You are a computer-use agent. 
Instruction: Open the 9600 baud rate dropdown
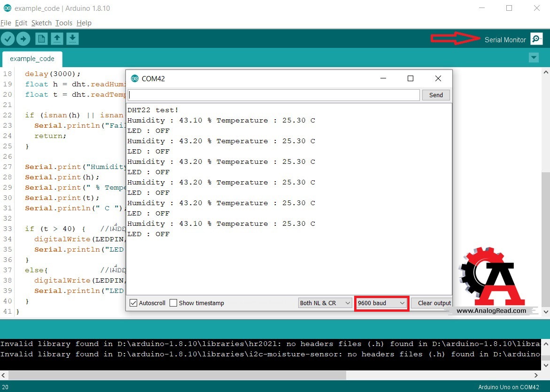pos(381,303)
